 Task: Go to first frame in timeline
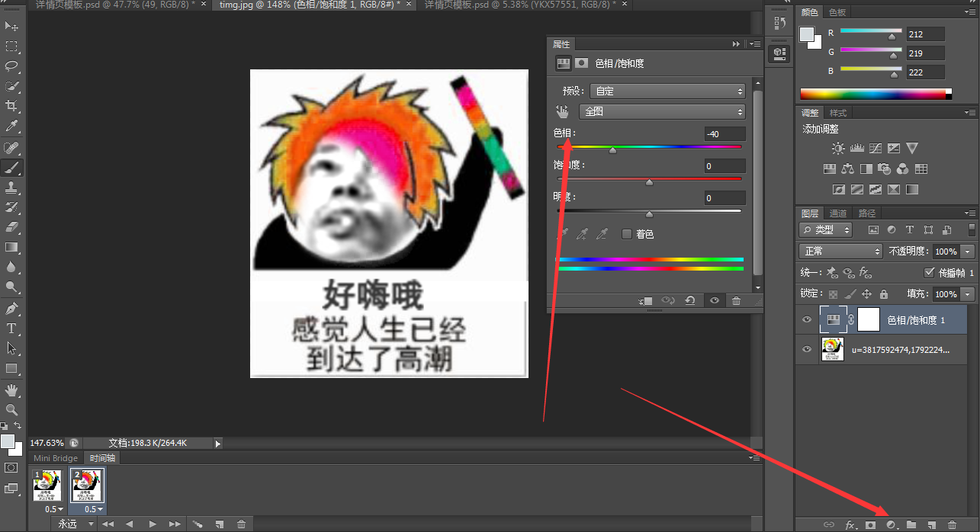pyautogui.click(x=108, y=524)
